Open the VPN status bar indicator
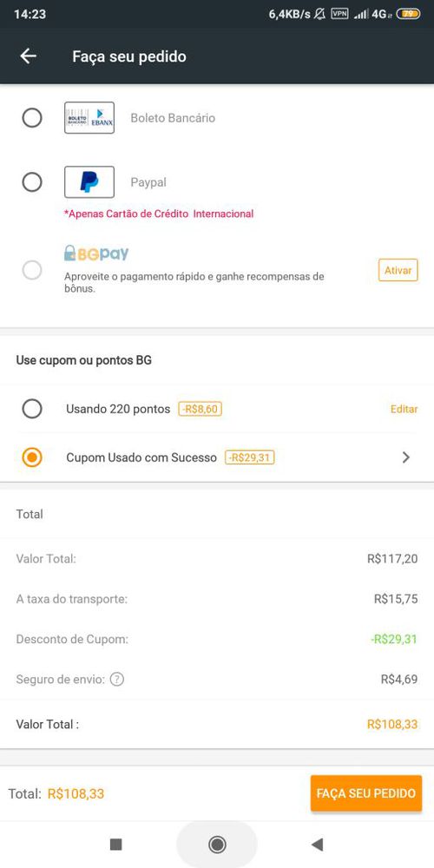Viewport: 434px width, 868px height. (339, 14)
